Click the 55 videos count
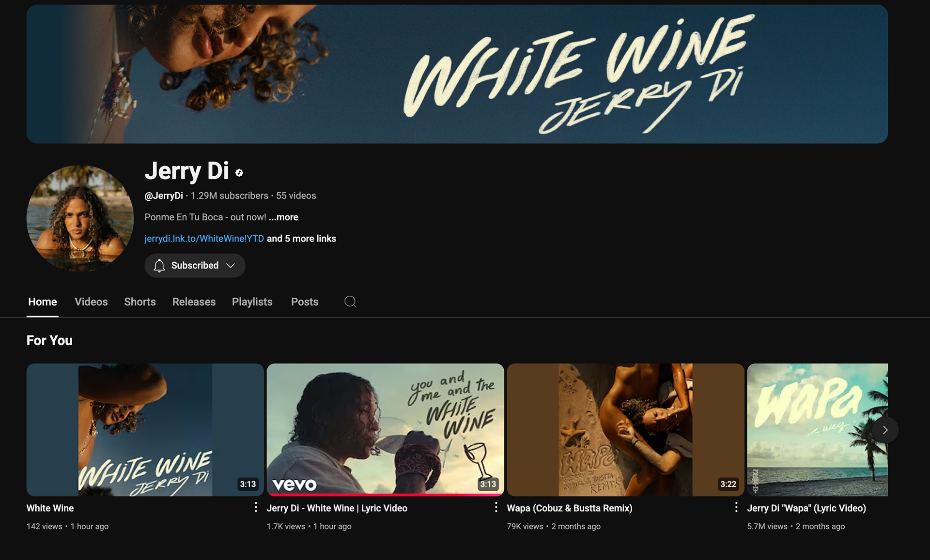Viewport: 930px width, 560px height. click(296, 196)
